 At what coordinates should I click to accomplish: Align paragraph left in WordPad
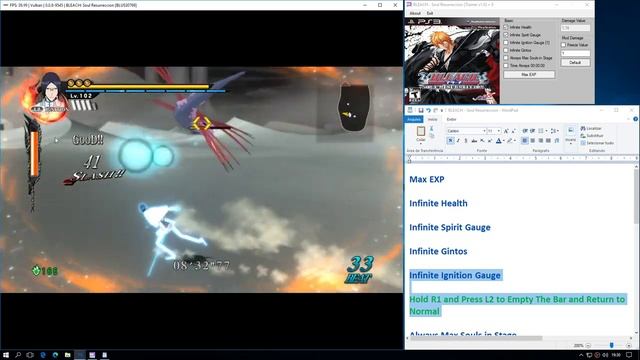(525, 140)
